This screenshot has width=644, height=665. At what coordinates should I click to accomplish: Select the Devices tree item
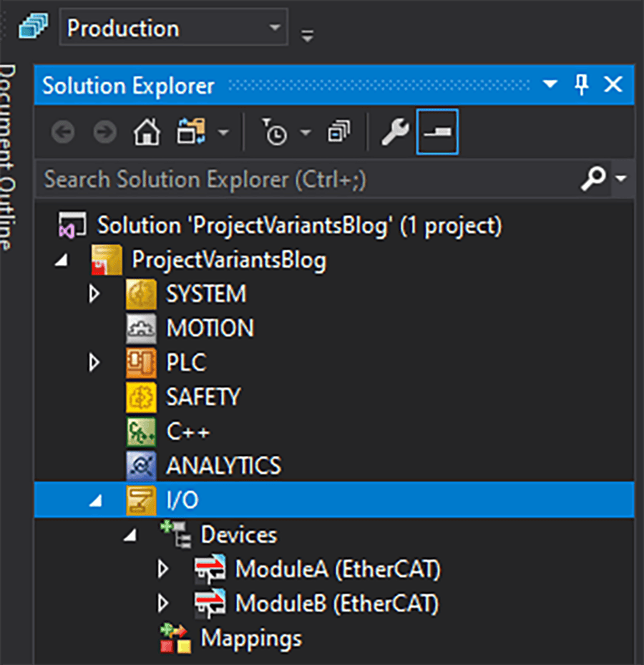pyautogui.click(x=239, y=535)
